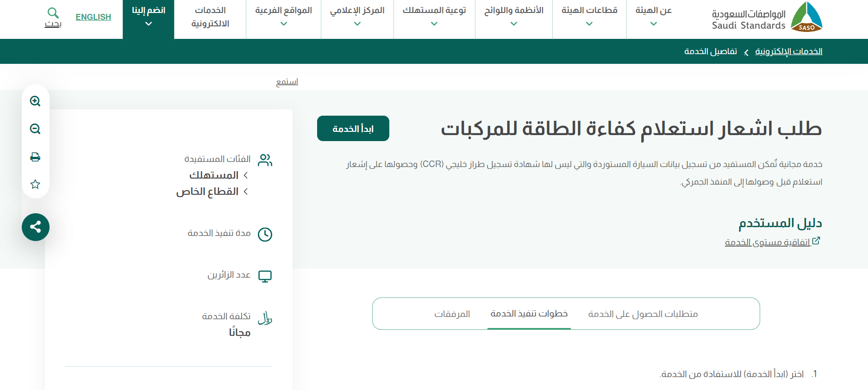
Task: Click the دليل المستخدم heading
Action: [781, 223]
